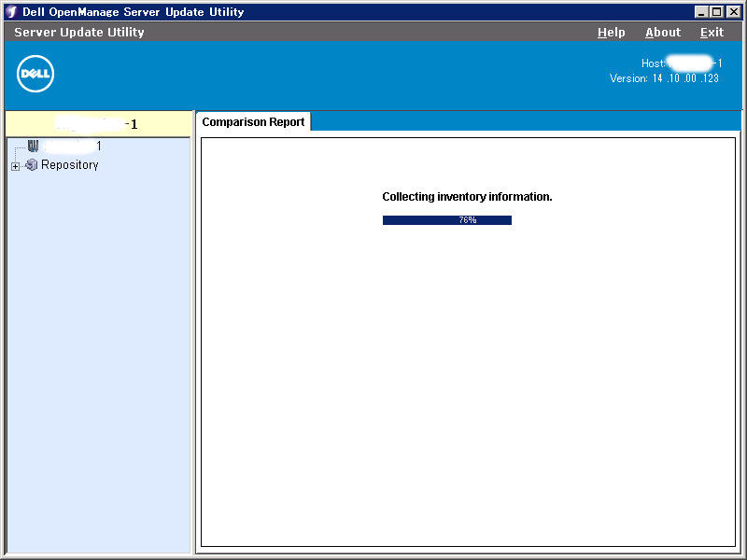Open the Help link
The width and height of the screenshot is (747, 560).
(x=612, y=33)
